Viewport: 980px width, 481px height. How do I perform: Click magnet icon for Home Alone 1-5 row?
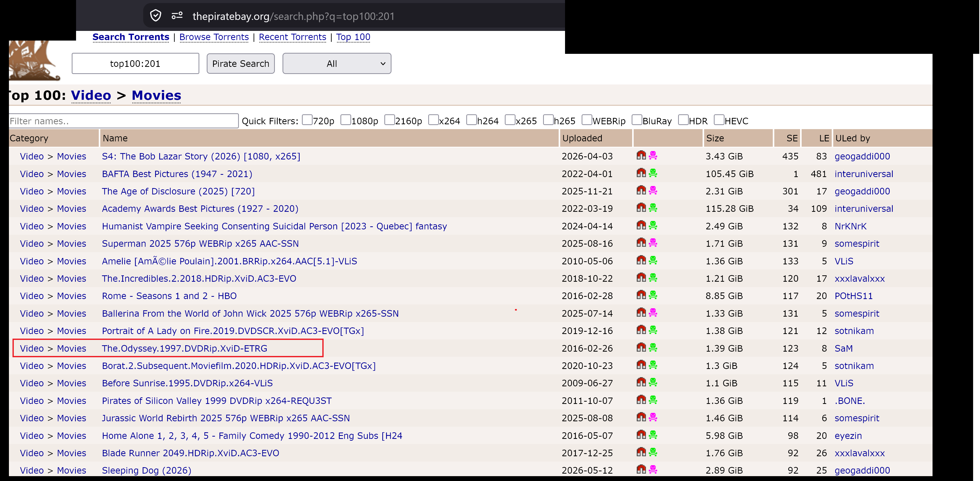(x=641, y=435)
